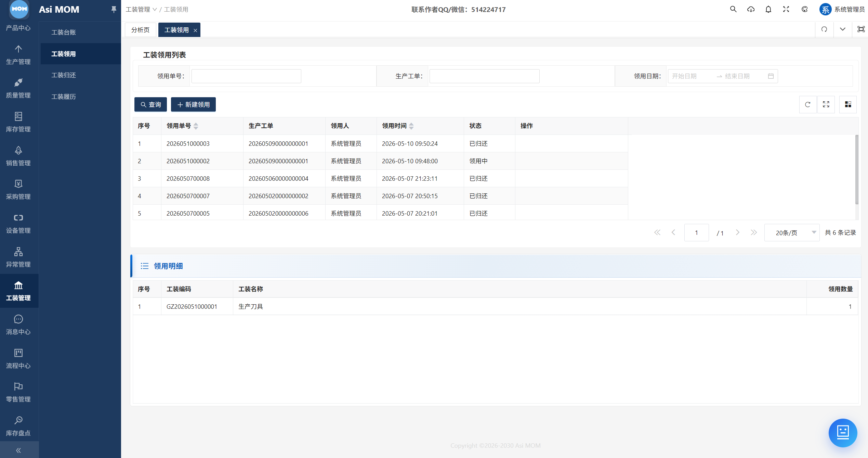Select row with 领用单号 2026051000002
The height and width of the screenshot is (458, 868).
(380, 161)
